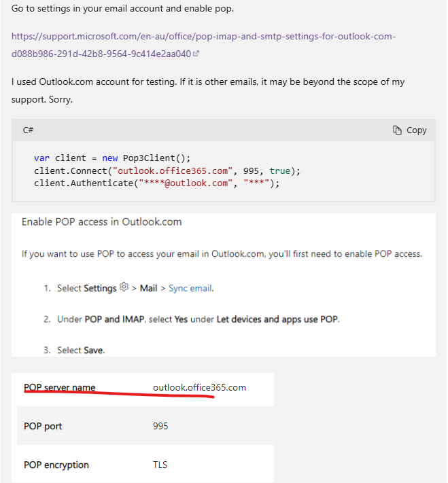Click the client.Authenticate code line

click(x=156, y=183)
